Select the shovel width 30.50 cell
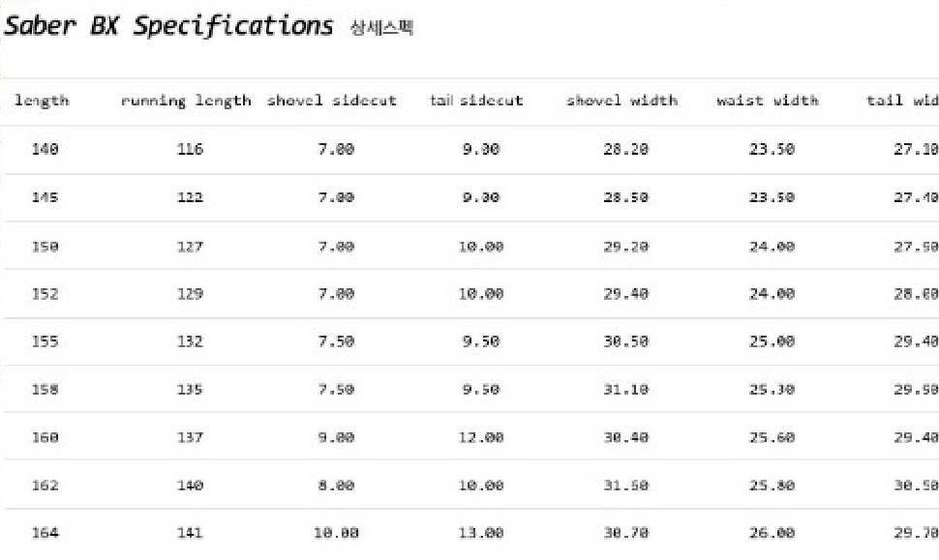Viewport: 939px width, 560px height. pos(625,341)
